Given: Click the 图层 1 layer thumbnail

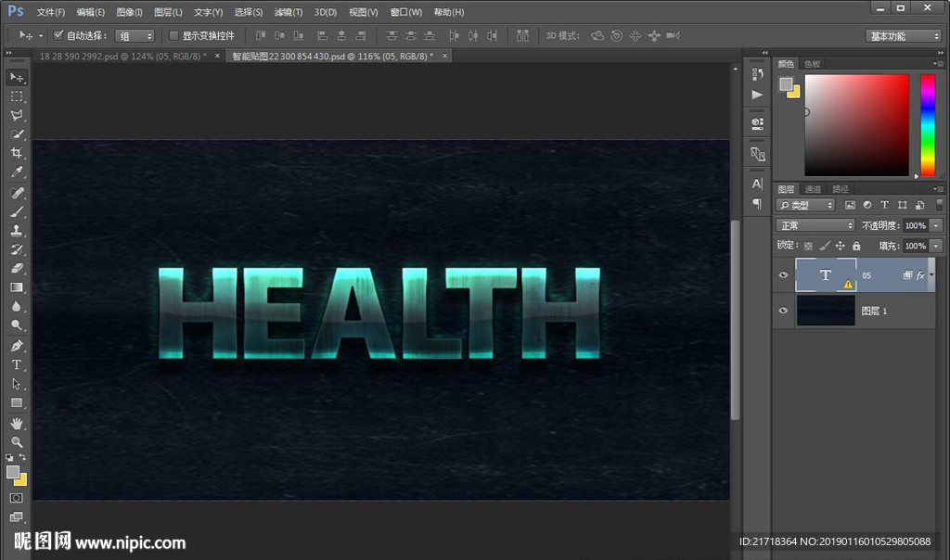Looking at the screenshot, I should point(826,311).
